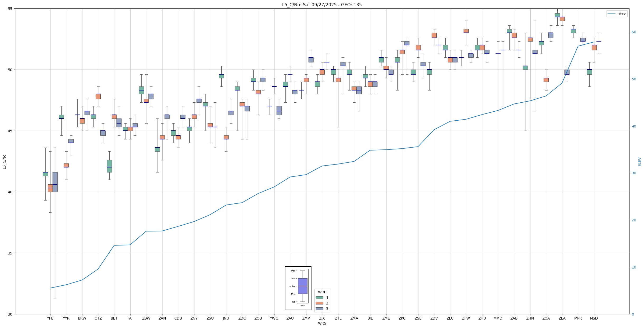The width and height of the screenshot is (644, 328).
Task: Click the orange WRE 2 legend swatch
Action: click(319, 303)
